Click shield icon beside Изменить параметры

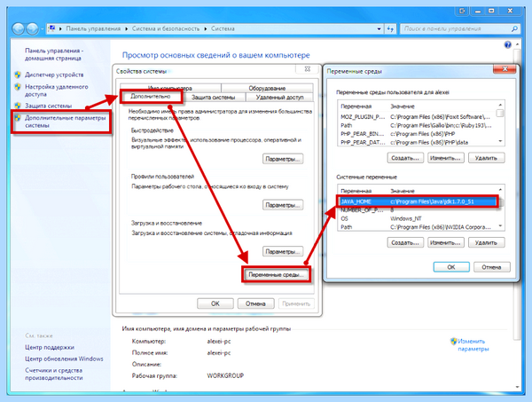pyautogui.click(x=454, y=342)
